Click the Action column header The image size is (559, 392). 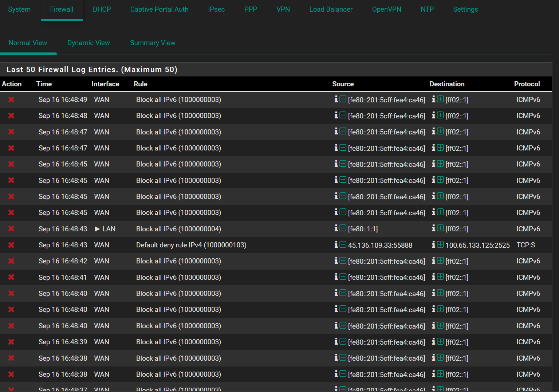(x=12, y=84)
